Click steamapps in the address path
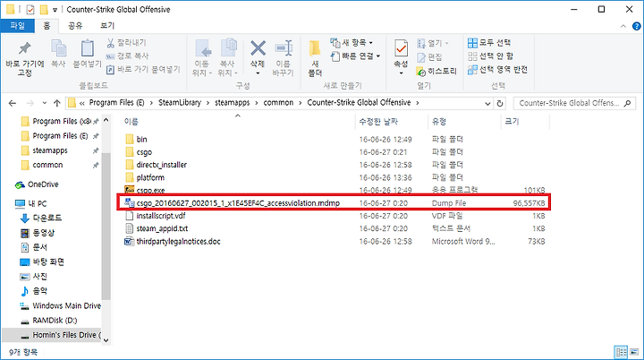This screenshot has width=644, height=360. point(232,103)
